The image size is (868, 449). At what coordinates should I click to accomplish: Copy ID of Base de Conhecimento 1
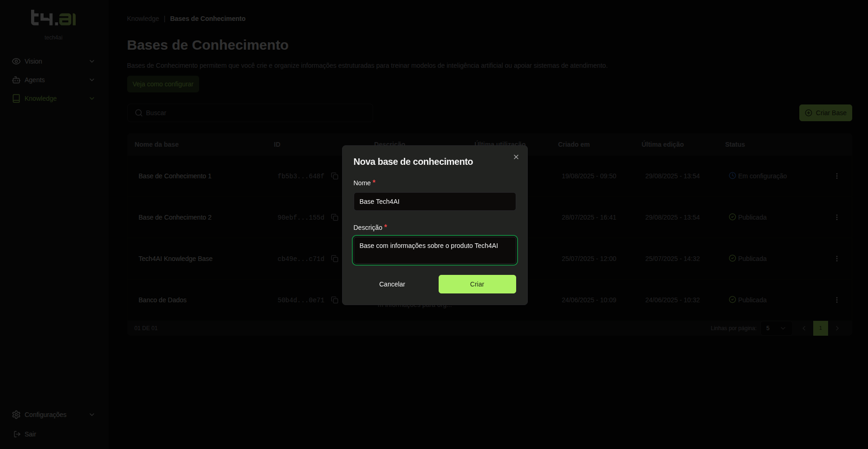pyautogui.click(x=334, y=176)
